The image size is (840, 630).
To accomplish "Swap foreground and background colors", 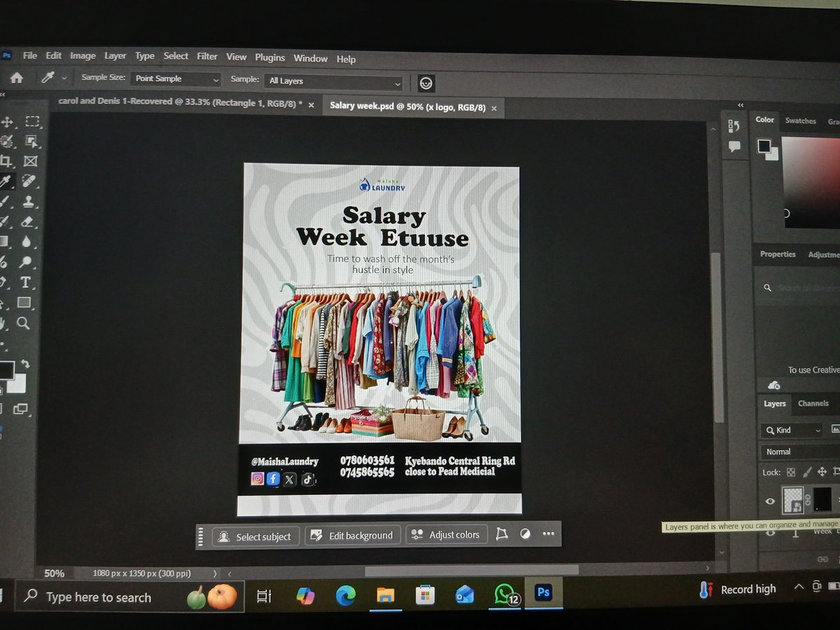I will point(26,364).
